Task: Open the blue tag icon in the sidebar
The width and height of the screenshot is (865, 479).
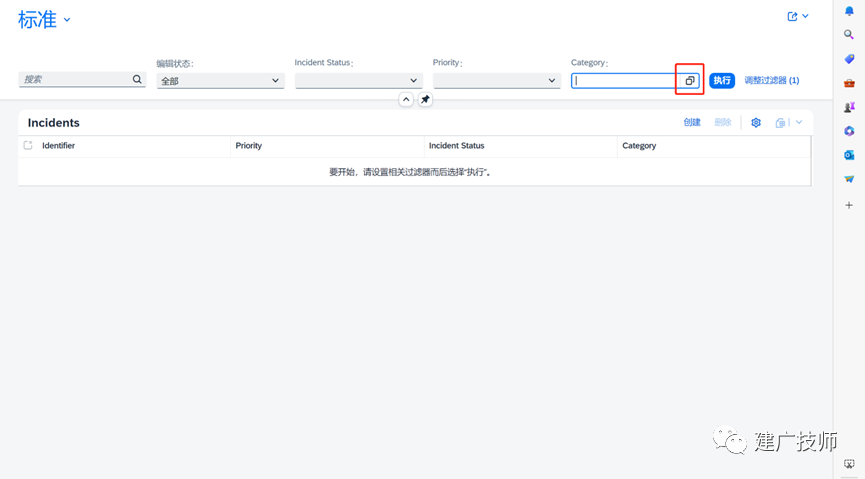Action: [849, 59]
